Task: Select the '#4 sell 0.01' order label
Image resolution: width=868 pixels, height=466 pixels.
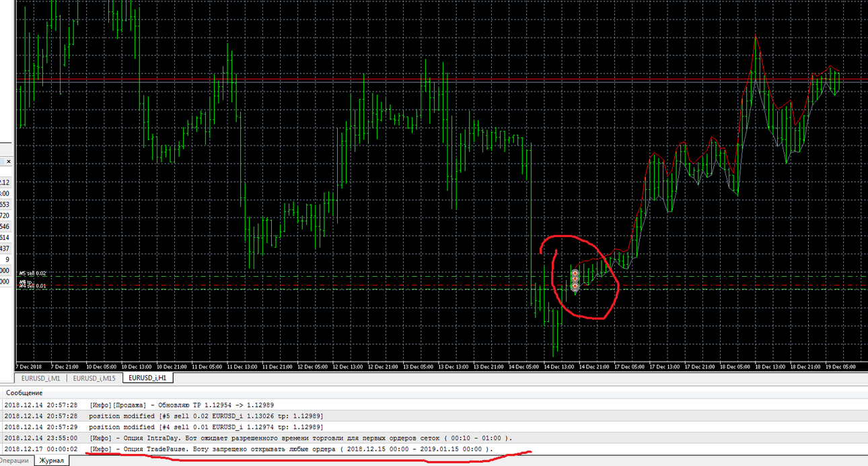Action: (33, 286)
